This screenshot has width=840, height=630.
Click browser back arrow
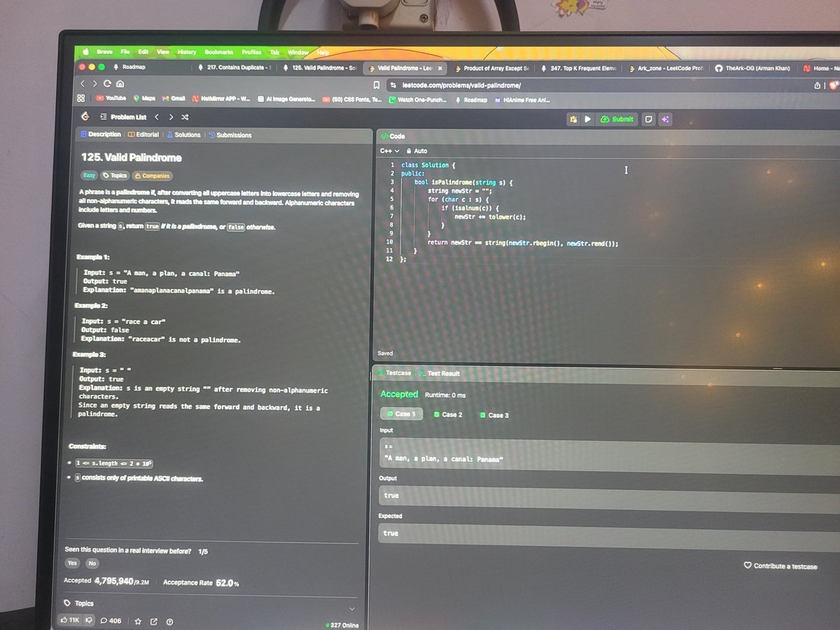pos(83,84)
